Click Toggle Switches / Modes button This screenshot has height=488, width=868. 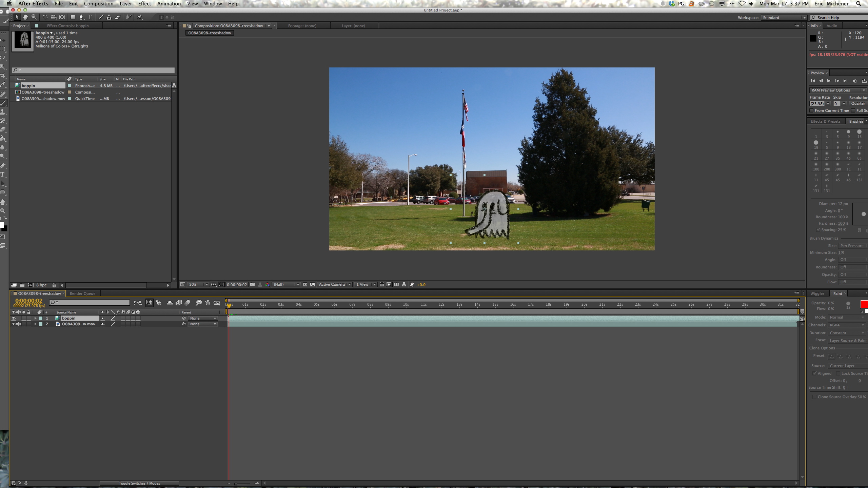[x=139, y=483]
